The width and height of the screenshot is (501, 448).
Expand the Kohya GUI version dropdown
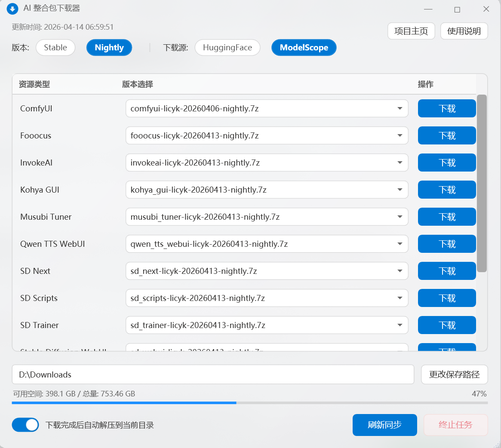267,190
